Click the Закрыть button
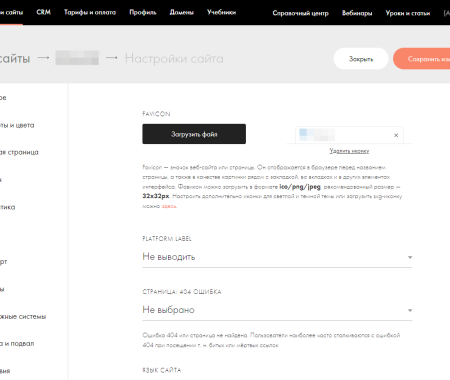This screenshot has height=380, width=450. pos(361,59)
